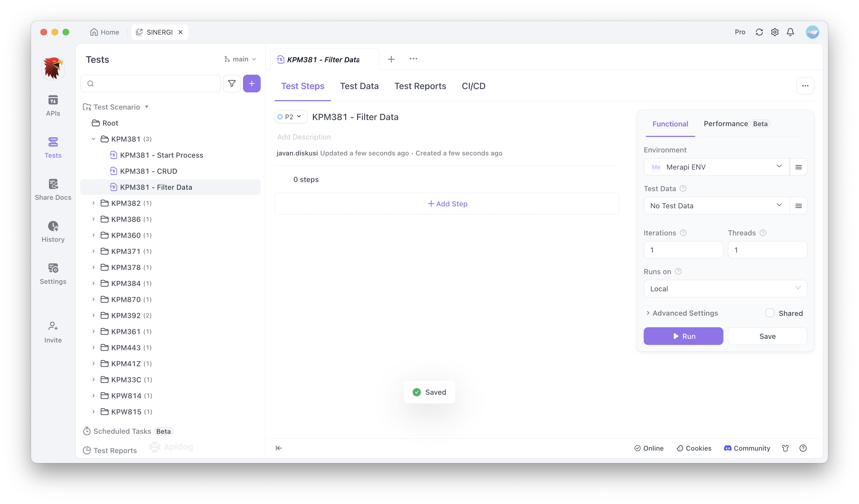
Task: Open the Runs on Local dropdown
Action: point(725,289)
